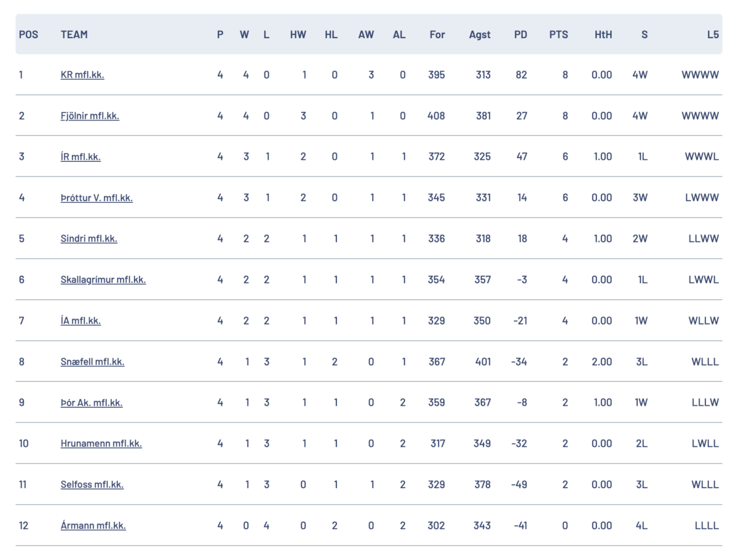738x560 pixels.
Task: Click the POS column header
Action: point(28,34)
